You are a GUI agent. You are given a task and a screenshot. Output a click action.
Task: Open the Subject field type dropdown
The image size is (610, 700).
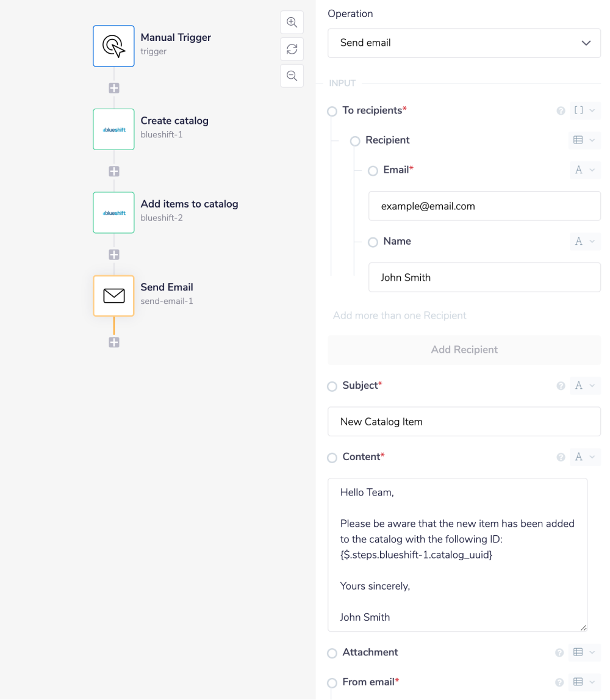(x=584, y=386)
